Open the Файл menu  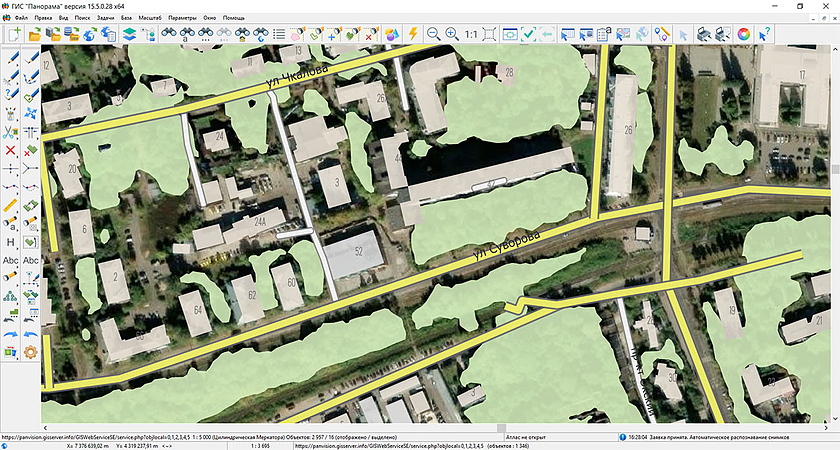[21, 18]
